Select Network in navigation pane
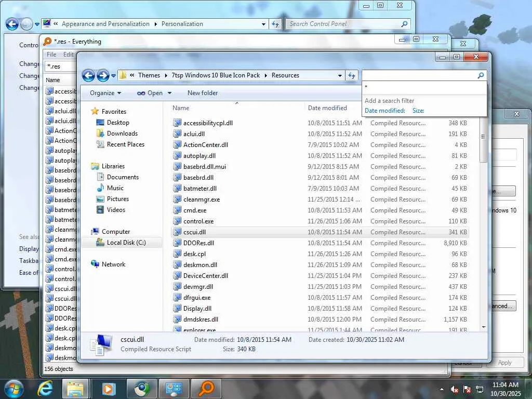 pyautogui.click(x=113, y=264)
